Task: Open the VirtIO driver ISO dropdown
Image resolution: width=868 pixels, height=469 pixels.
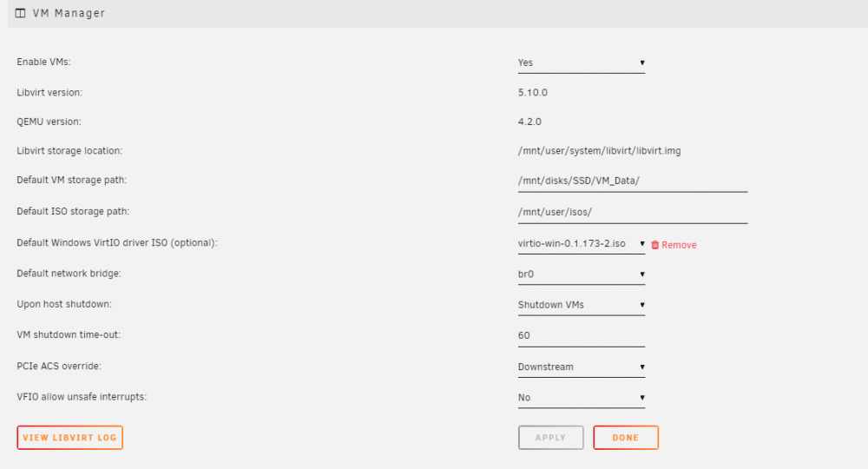Action: pos(582,244)
